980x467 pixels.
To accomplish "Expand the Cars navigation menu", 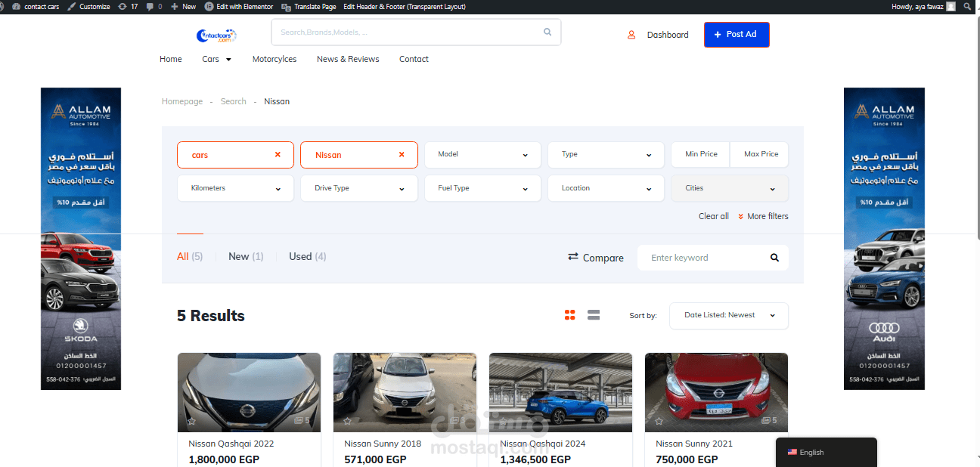I will (217, 59).
